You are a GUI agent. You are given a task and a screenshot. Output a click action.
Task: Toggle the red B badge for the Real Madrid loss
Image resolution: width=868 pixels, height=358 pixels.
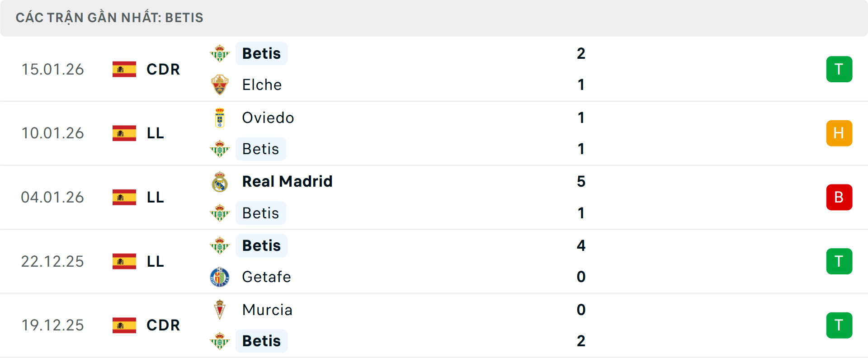pyautogui.click(x=839, y=197)
